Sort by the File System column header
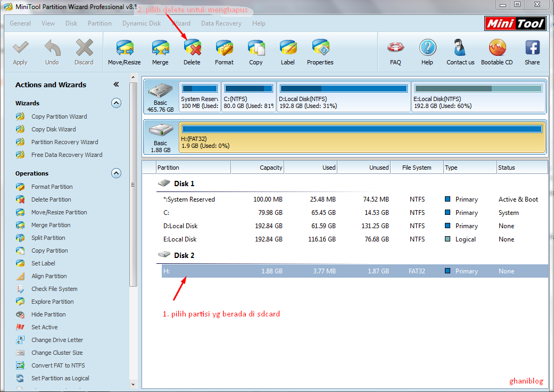Image resolution: width=554 pixels, height=392 pixels. pos(417,168)
